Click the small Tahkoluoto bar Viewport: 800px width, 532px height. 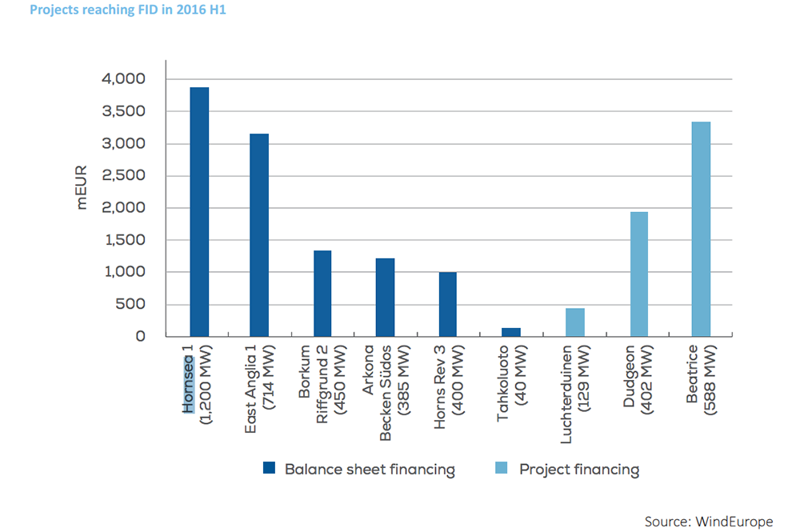(x=511, y=332)
